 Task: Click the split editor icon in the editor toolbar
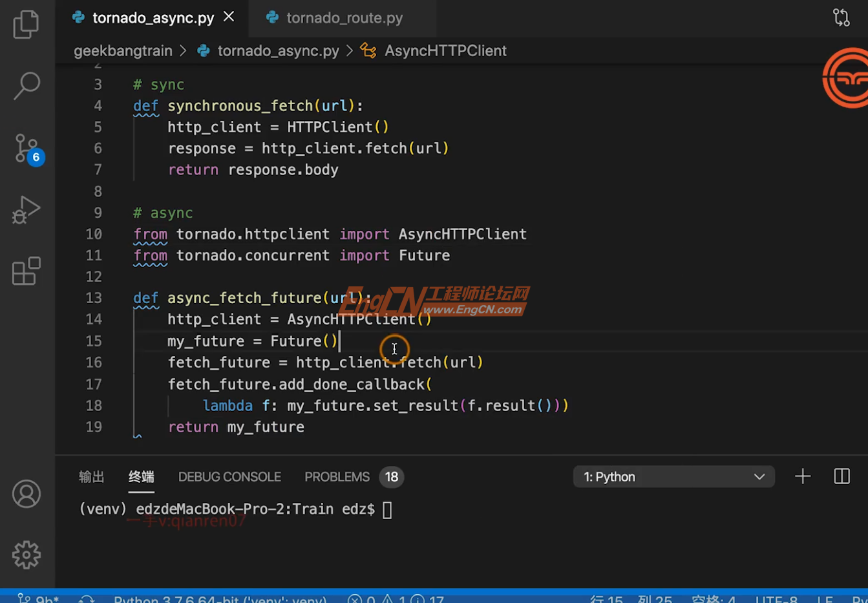(841, 17)
